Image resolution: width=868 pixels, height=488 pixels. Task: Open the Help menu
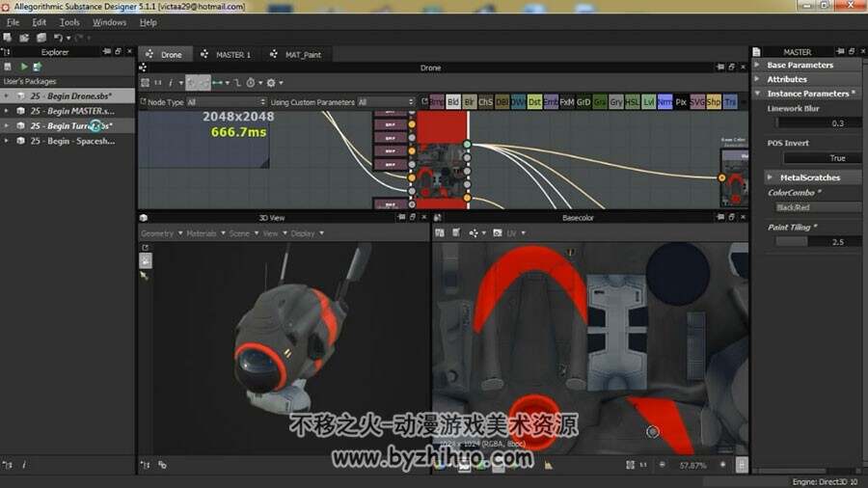[x=148, y=22]
